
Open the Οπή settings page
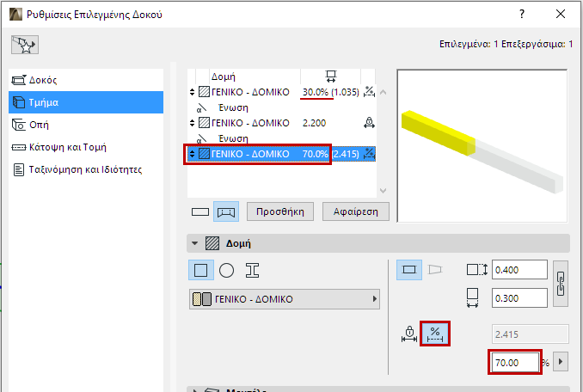[x=86, y=125]
